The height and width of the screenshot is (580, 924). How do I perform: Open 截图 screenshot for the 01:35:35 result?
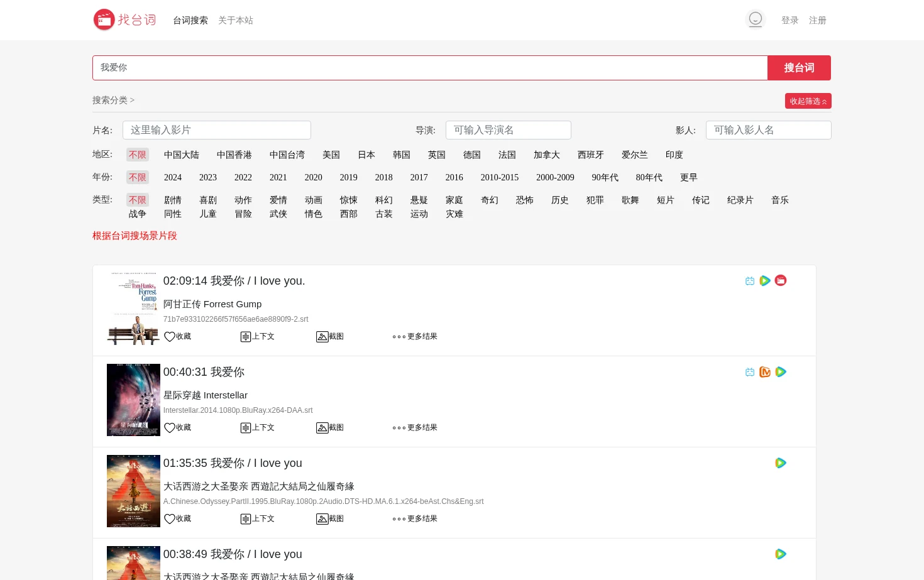330,519
